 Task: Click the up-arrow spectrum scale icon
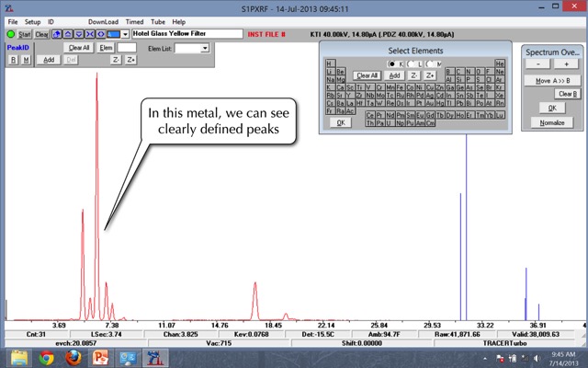click(68, 34)
